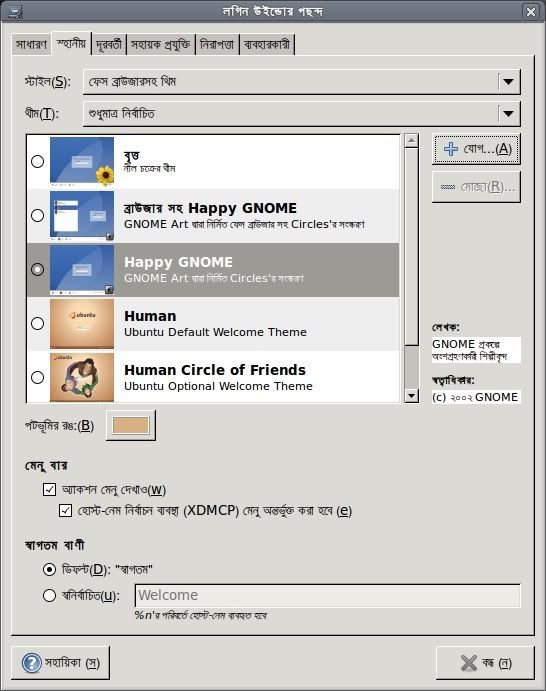Image resolution: width=546 pixels, height=691 pixels.
Task: Click the sunflower Circles theme thumbnail
Action: [82, 161]
